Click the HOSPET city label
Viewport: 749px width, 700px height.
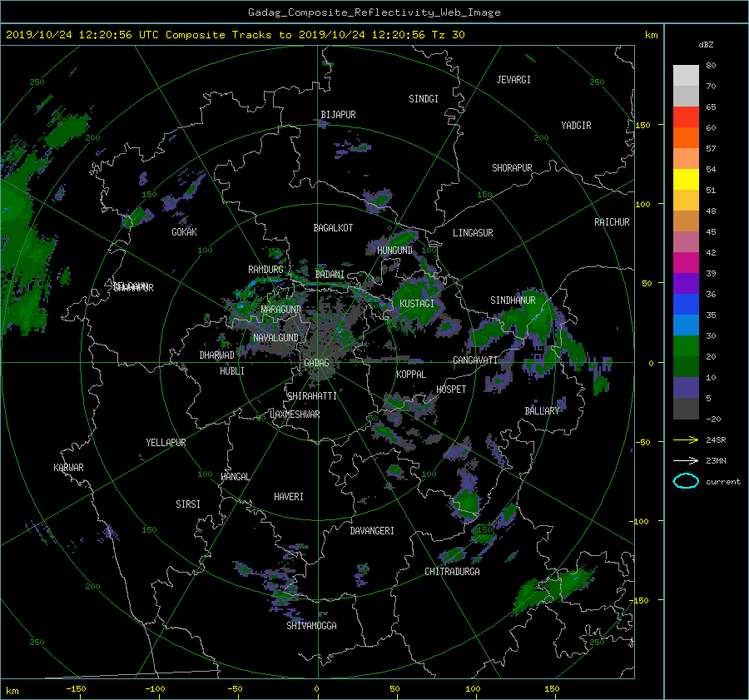(x=451, y=390)
